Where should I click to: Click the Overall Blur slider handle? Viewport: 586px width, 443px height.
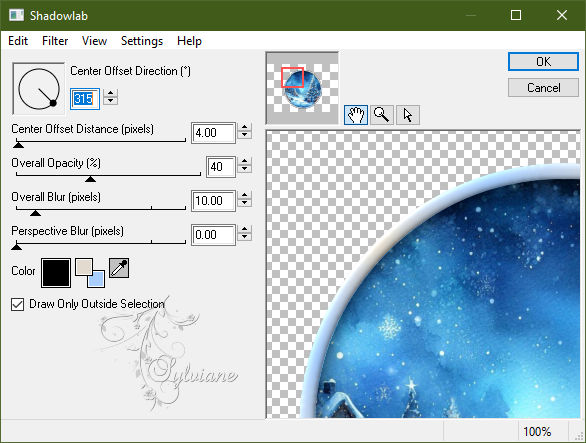coord(35,213)
